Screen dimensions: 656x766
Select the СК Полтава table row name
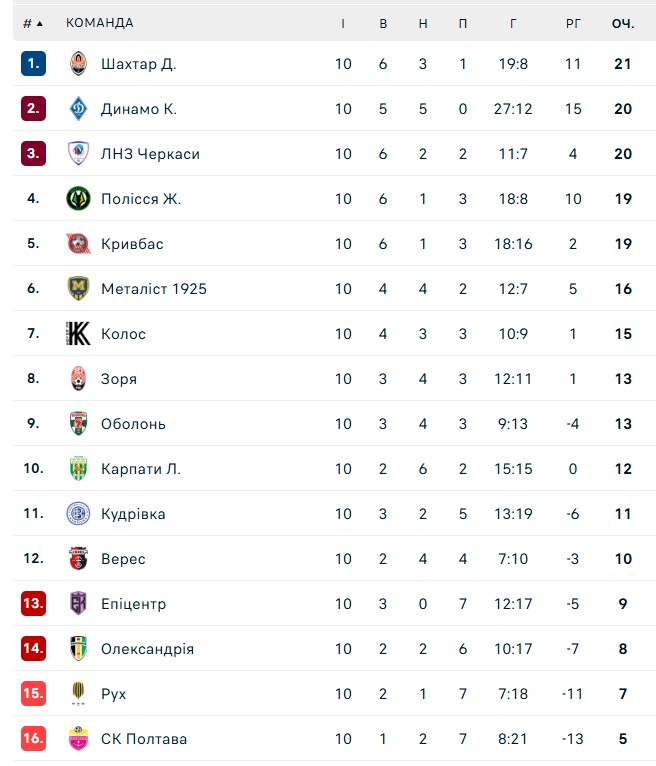[144, 739]
